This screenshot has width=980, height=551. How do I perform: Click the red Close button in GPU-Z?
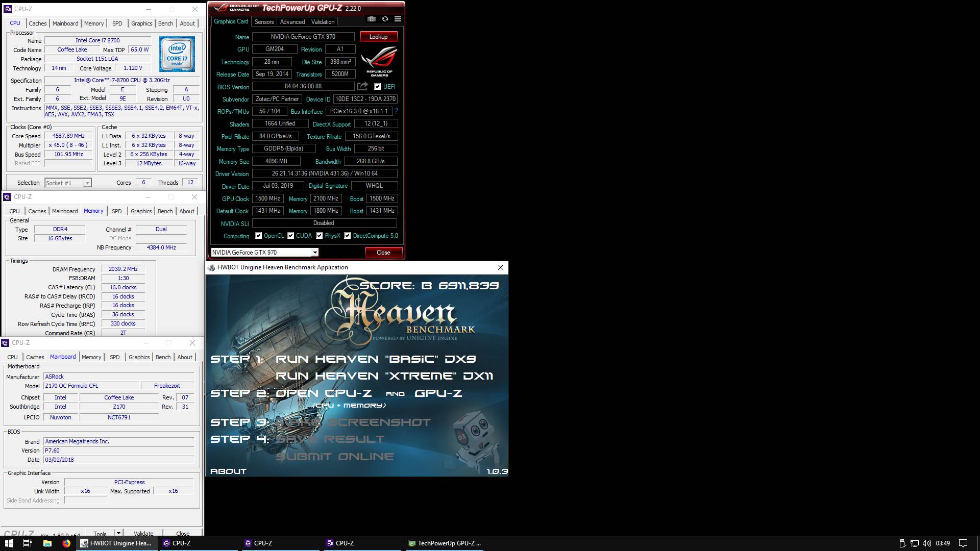383,253
